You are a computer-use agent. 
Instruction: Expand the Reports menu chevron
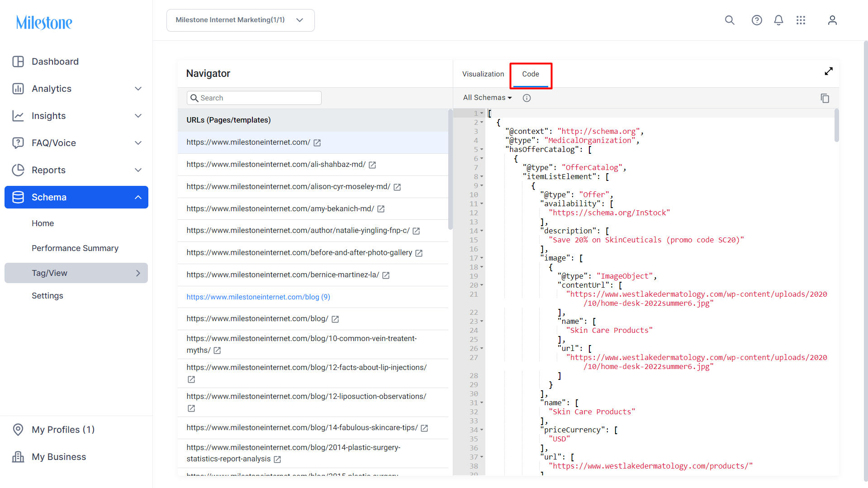[x=138, y=170]
